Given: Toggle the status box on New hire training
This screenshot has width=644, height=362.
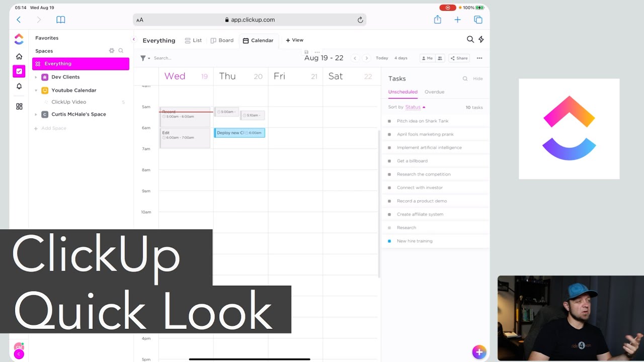Looking at the screenshot, I should (389, 241).
